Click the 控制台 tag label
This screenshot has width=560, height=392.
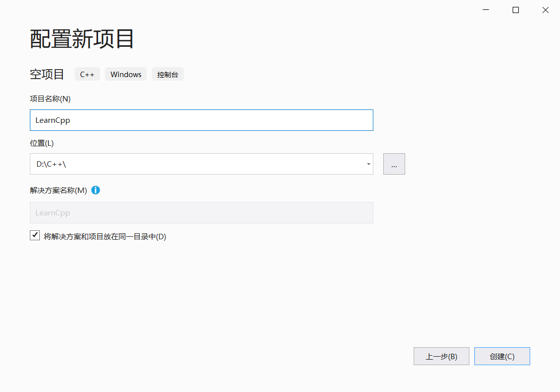point(167,74)
